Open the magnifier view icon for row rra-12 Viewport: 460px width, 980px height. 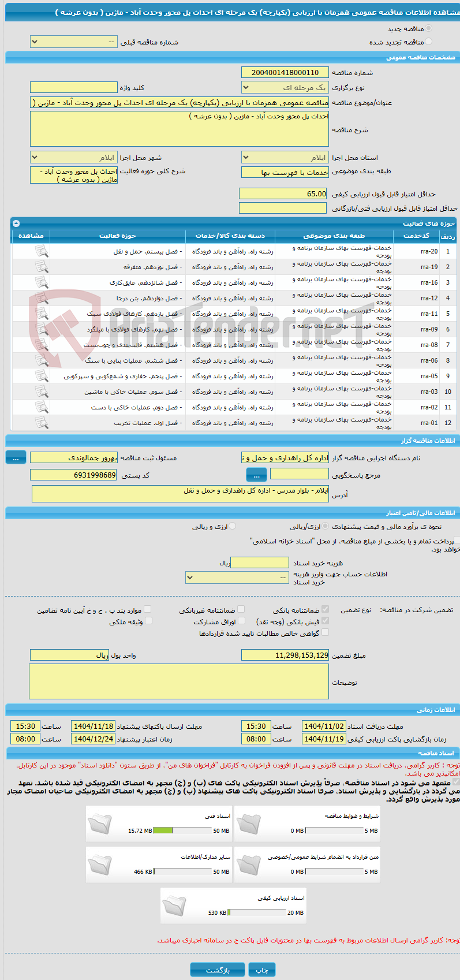point(42,298)
